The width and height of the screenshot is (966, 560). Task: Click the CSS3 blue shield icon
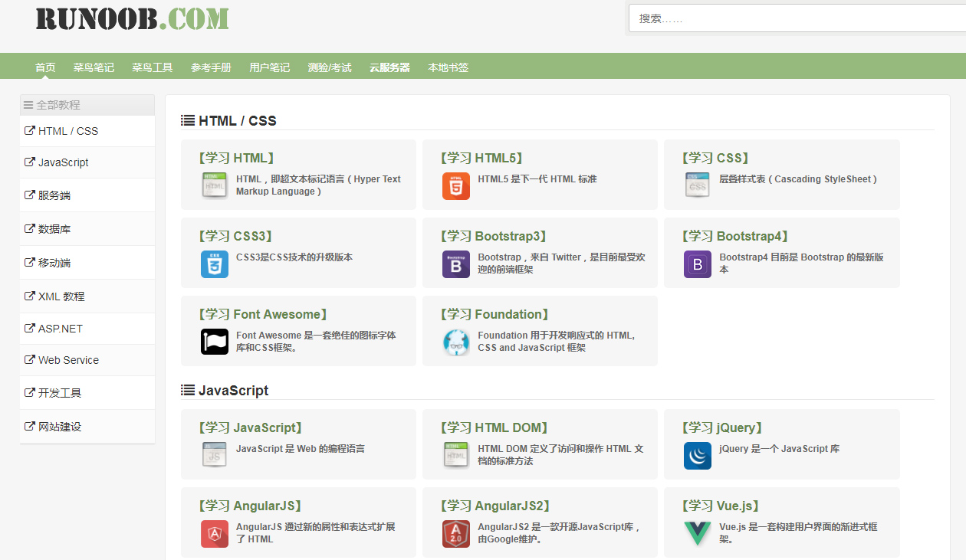[214, 264]
